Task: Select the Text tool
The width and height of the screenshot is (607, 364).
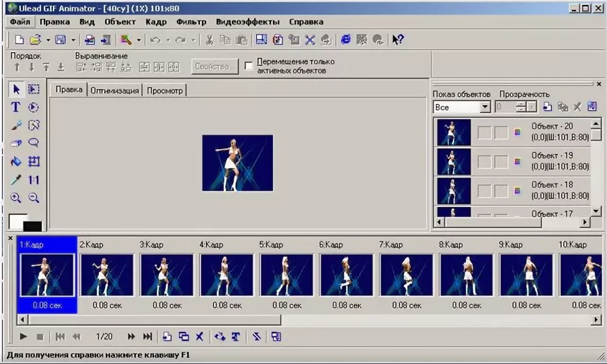Action: (x=15, y=107)
